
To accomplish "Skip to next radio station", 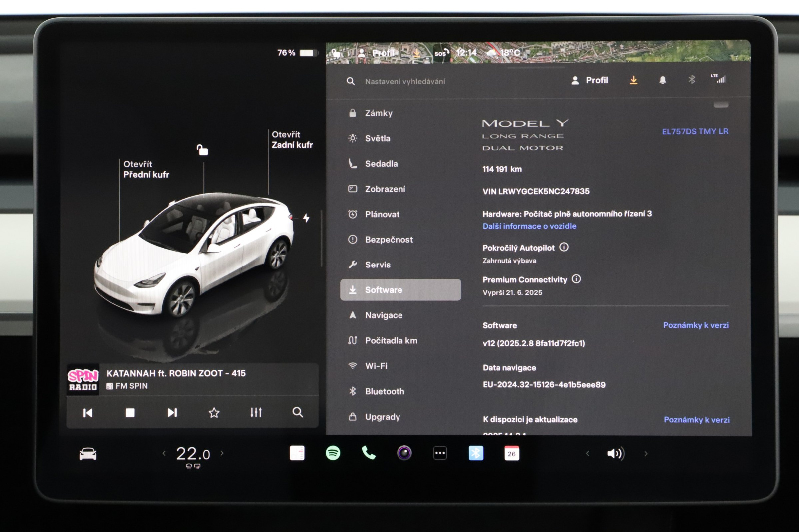I will click(x=172, y=413).
